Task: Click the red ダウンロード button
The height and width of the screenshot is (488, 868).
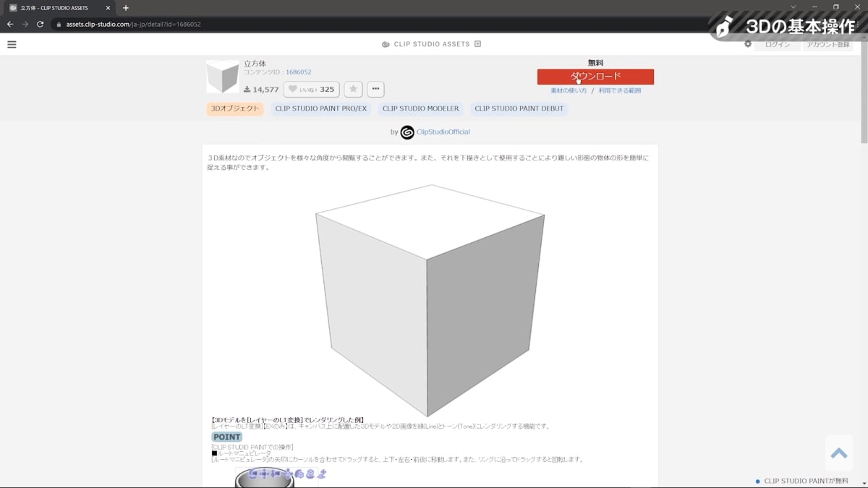Action: (595, 77)
